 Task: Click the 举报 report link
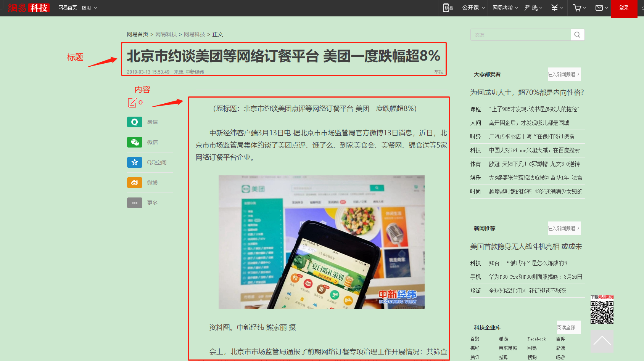coord(439,72)
